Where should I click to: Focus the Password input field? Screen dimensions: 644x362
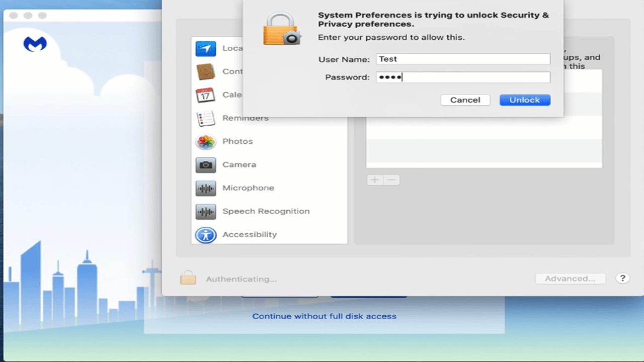pyautogui.click(x=463, y=77)
